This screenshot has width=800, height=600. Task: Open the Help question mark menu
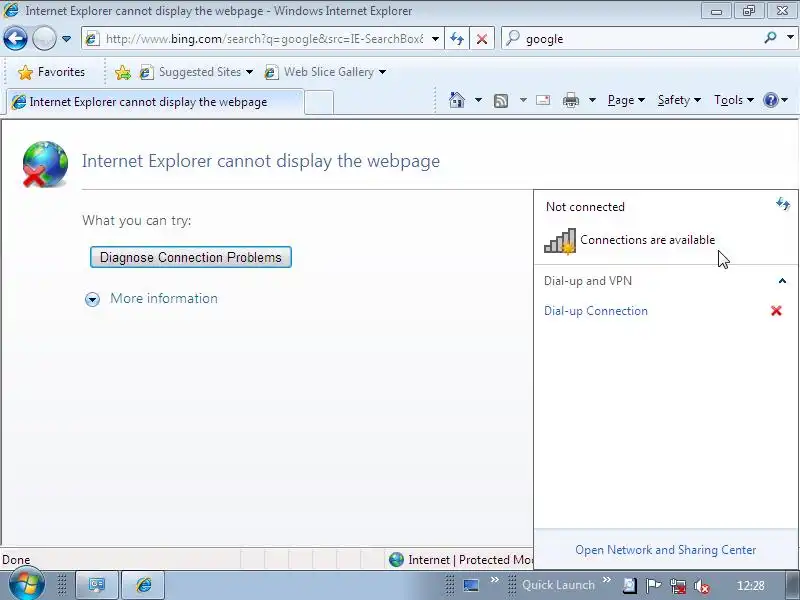pos(776,100)
